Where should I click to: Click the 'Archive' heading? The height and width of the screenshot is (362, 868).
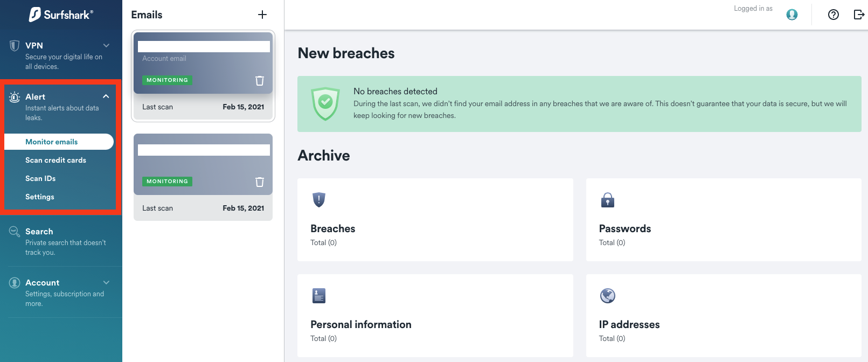324,156
